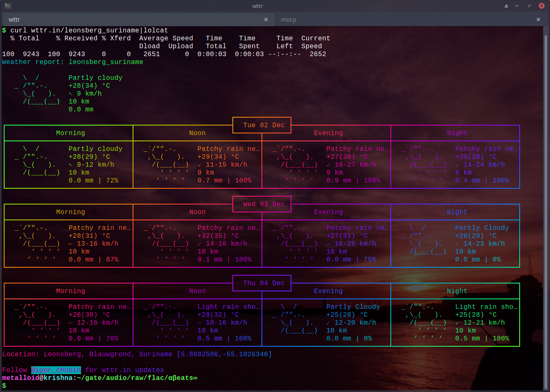Click the Wed 03 Dec date header
The image size is (550, 392).
tap(264, 204)
